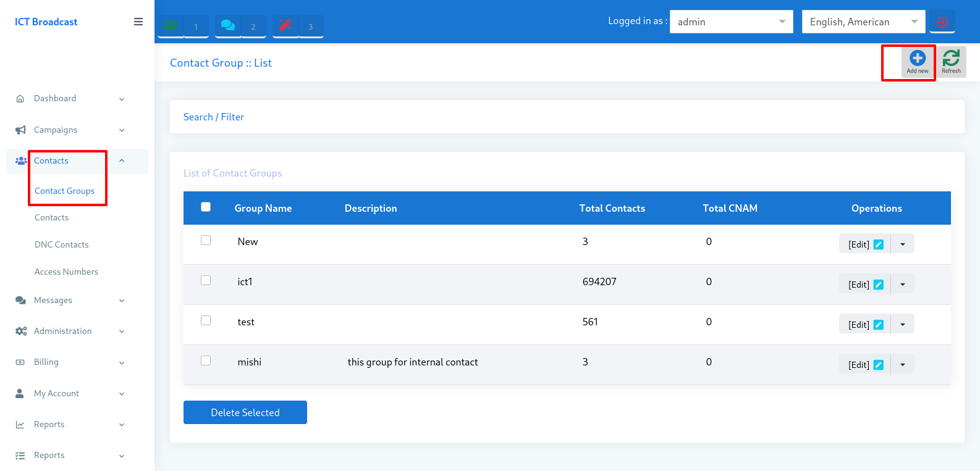
Task: Open the Logged in as admin dropdown
Action: (732, 22)
